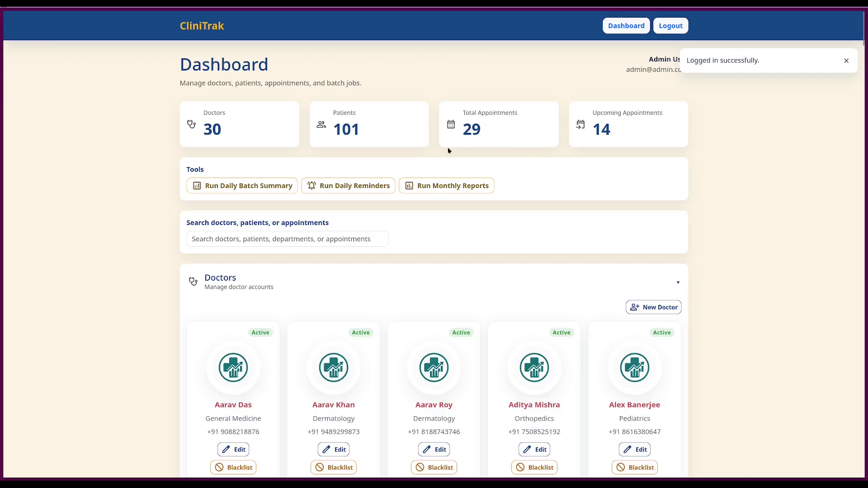Screen dimensions: 868x488
Task: Click Aditya Mishra's avatar logo
Action: click(x=534, y=367)
